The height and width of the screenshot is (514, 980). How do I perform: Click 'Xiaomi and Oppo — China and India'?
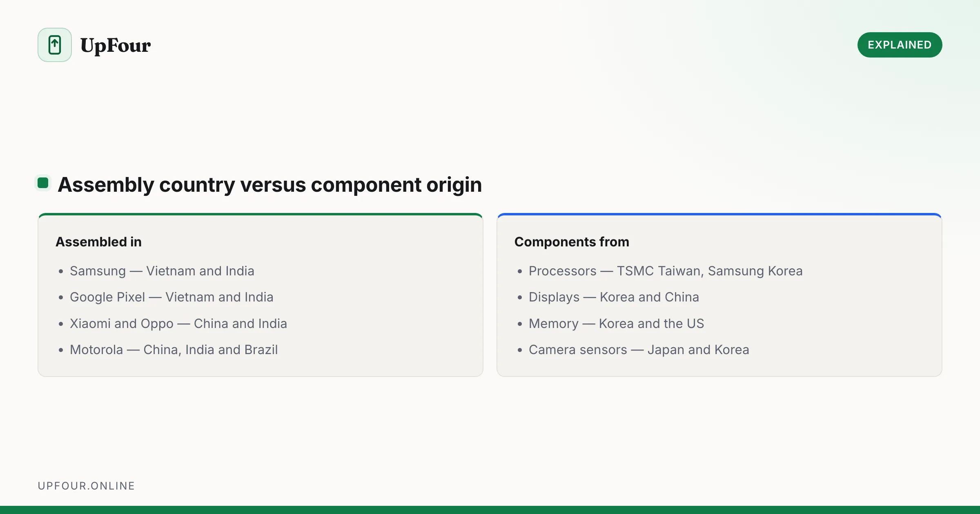pos(178,323)
